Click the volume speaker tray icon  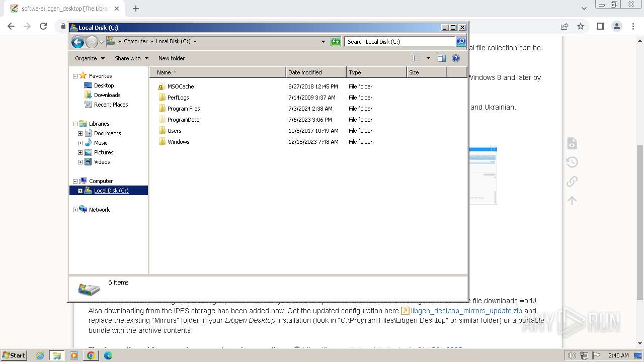tap(572, 355)
